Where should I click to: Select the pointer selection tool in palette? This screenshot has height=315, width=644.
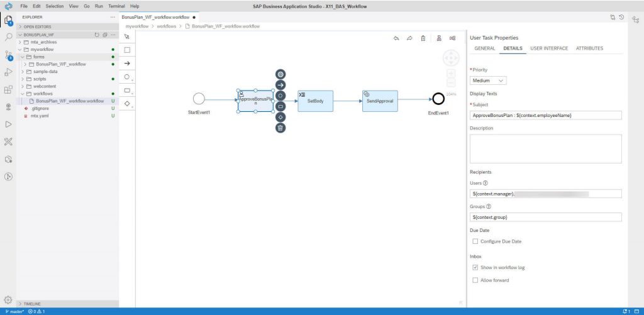click(127, 36)
